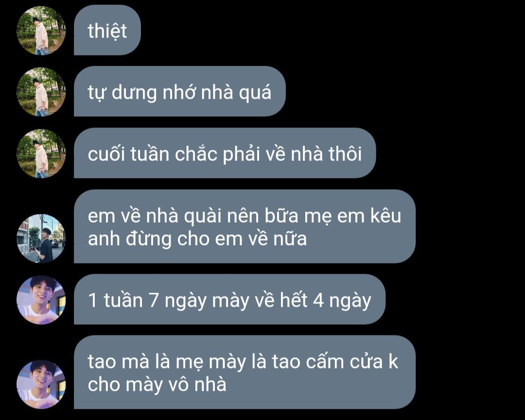Screen dimensions: 525x420
Task: Tap smiling avatar beside '1 tuần 7 ngày' message
Action: pyautogui.click(x=41, y=300)
